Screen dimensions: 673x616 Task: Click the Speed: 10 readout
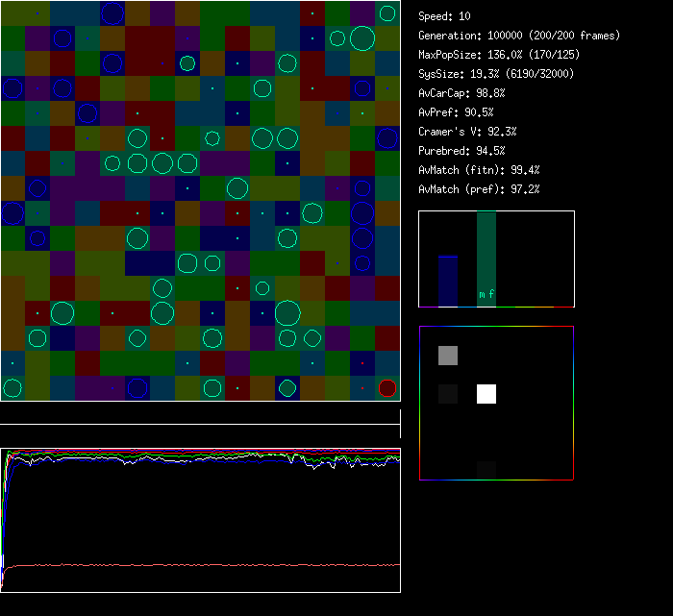click(x=444, y=16)
